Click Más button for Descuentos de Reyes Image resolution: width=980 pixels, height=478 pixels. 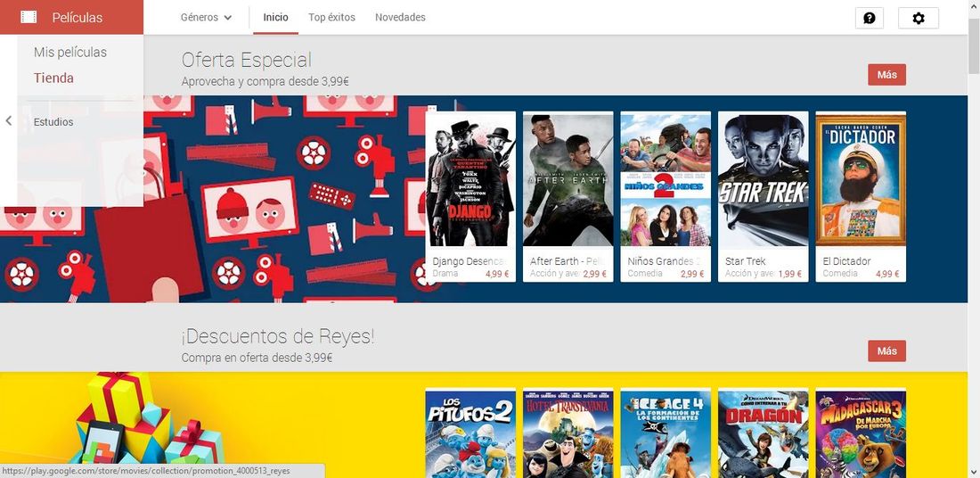pos(886,351)
